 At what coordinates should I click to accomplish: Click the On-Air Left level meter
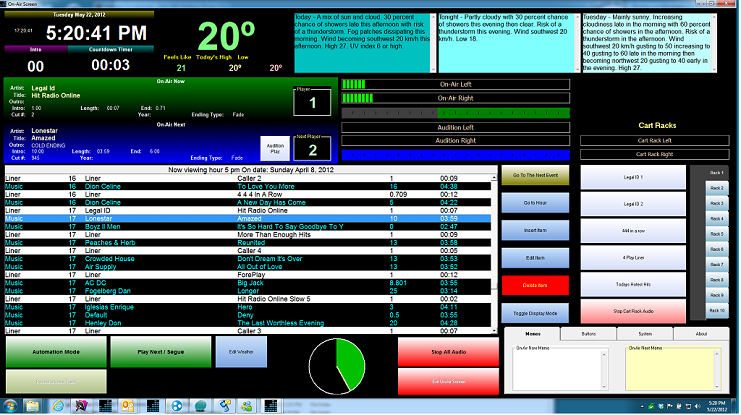455,85
